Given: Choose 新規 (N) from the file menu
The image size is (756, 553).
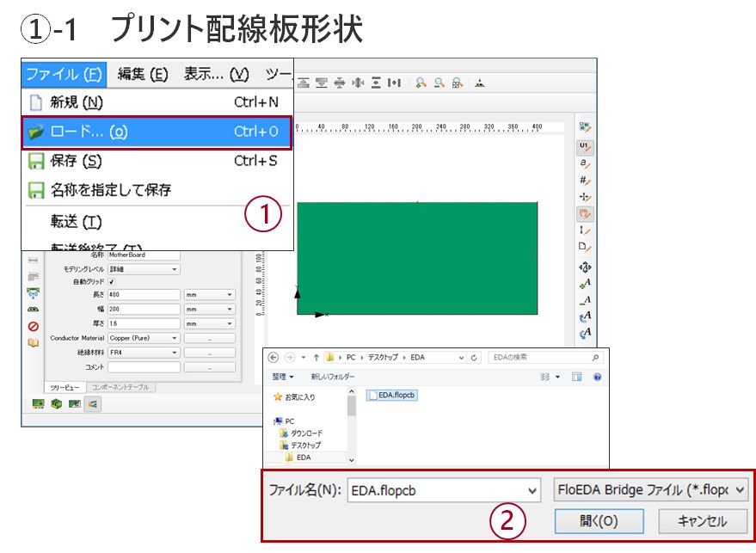Looking at the screenshot, I should coord(157,102).
